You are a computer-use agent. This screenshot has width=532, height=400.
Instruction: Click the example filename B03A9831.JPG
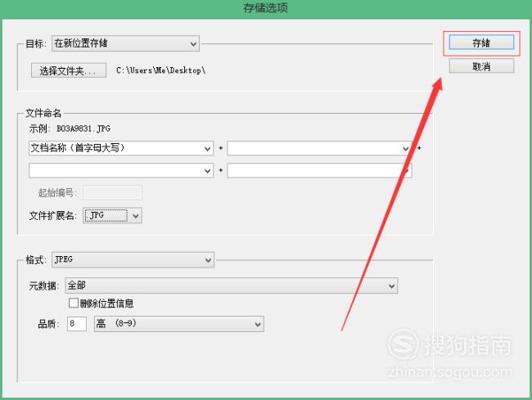[x=83, y=128]
